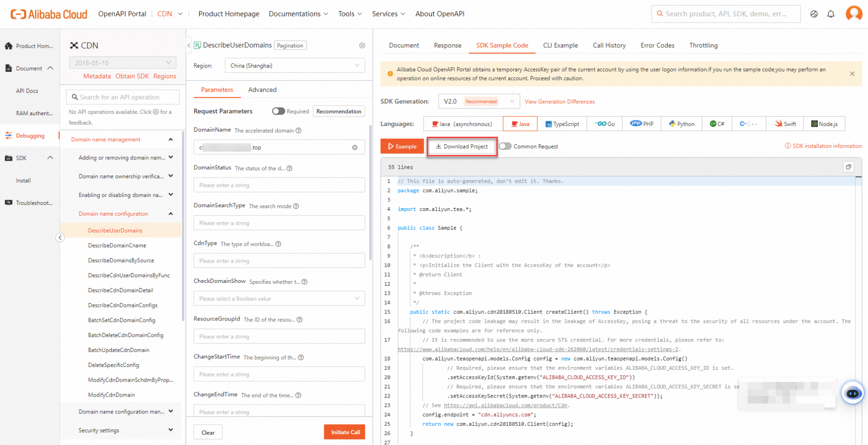Toggle the Common Request switch
868x445 pixels.
click(x=505, y=146)
